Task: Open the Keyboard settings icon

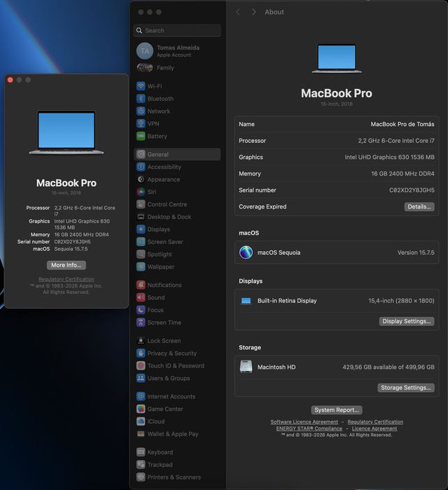Action: [141, 452]
